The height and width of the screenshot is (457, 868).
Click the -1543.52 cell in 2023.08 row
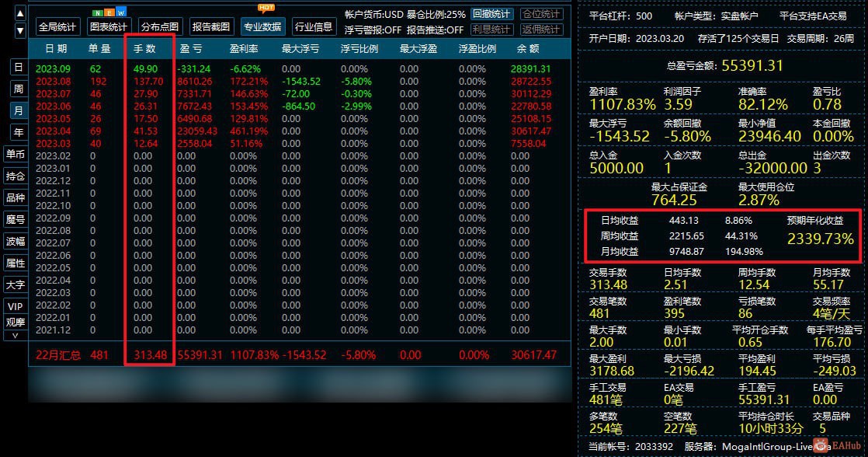(x=301, y=82)
